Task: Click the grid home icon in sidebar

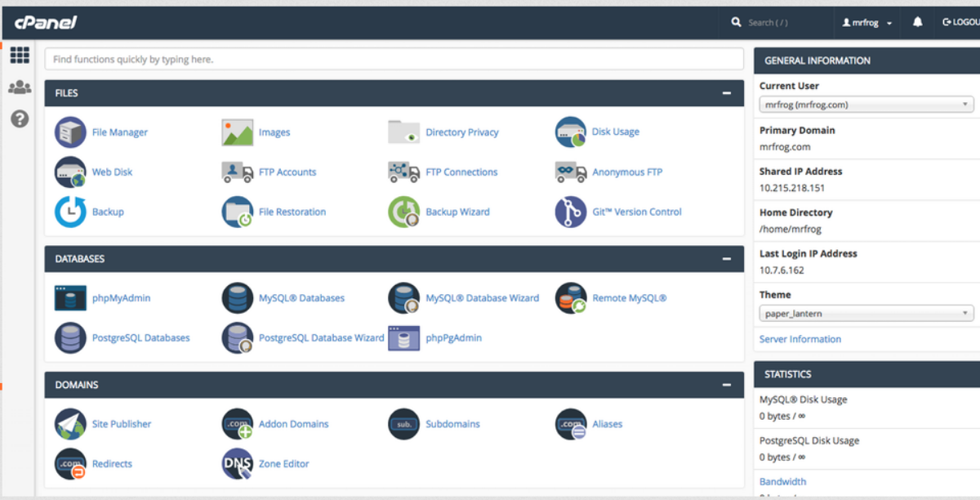Action: pyautogui.click(x=20, y=56)
